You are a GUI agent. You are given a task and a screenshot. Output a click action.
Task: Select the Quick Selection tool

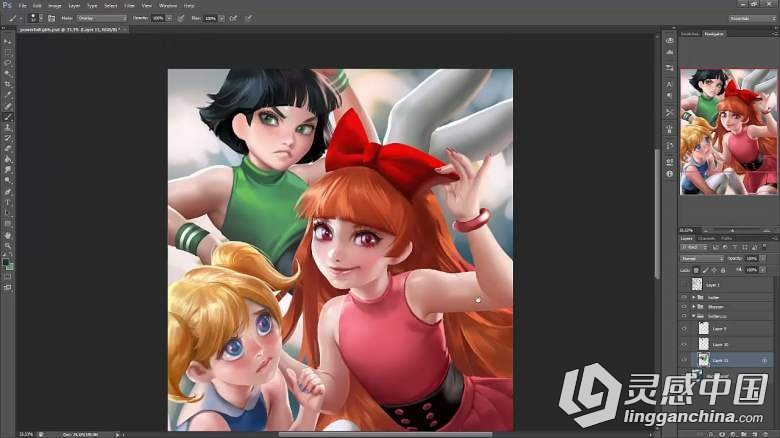[7, 74]
